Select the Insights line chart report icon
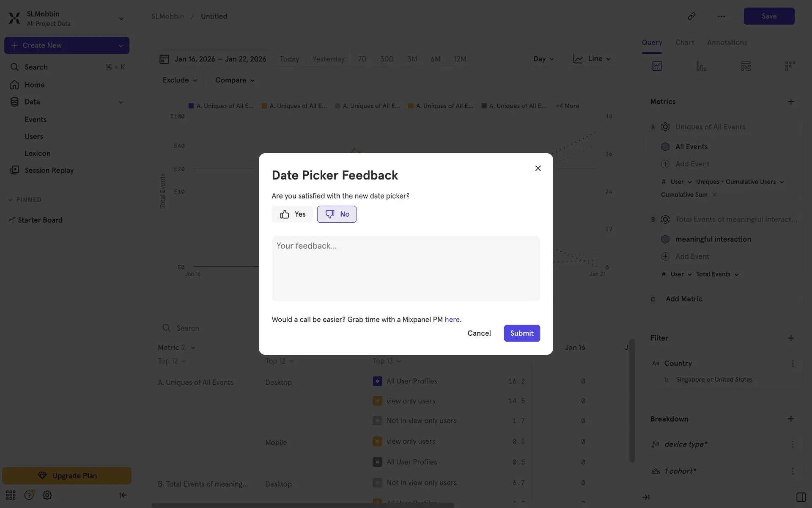 pos(657,66)
